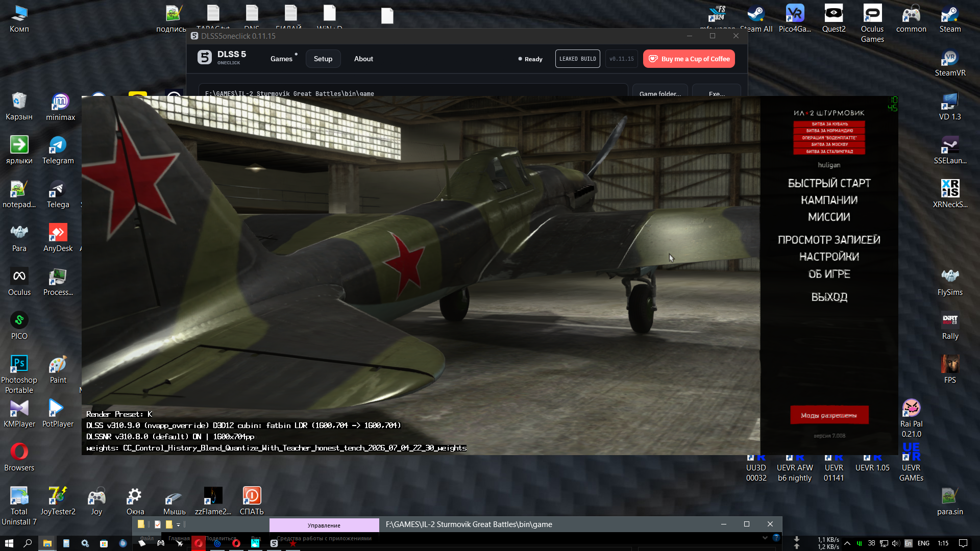Open the zzFlame2... desktop shortcut
Image resolution: width=980 pixels, height=551 pixels.
click(213, 502)
